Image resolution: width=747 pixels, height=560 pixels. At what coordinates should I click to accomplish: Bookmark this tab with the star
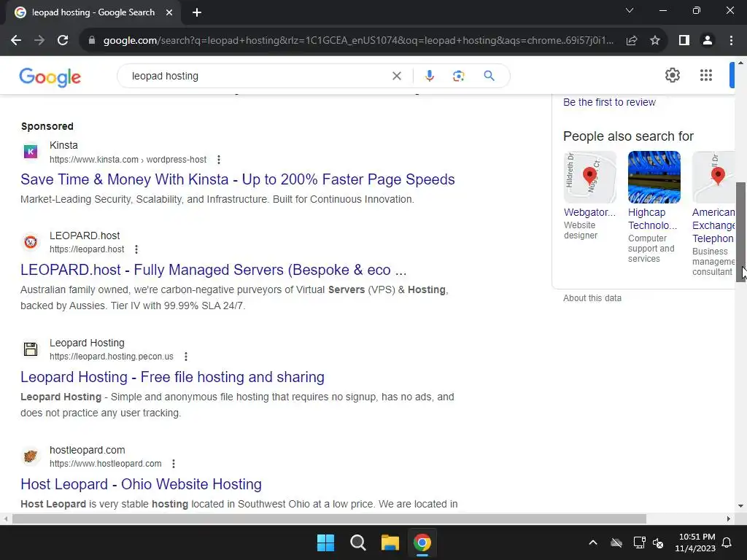[655, 41]
